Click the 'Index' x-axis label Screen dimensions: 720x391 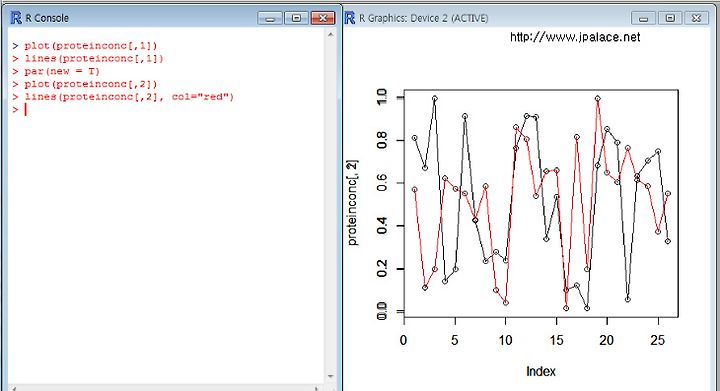(540, 371)
